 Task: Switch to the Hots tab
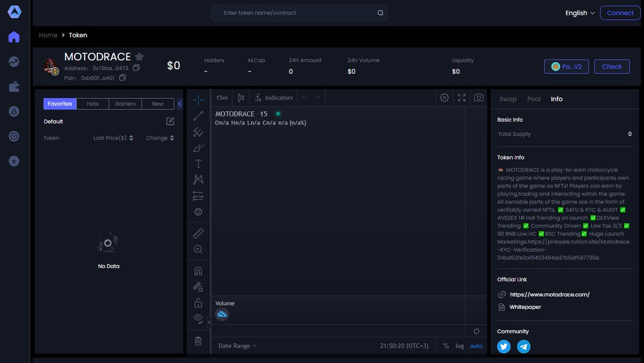[93, 104]
